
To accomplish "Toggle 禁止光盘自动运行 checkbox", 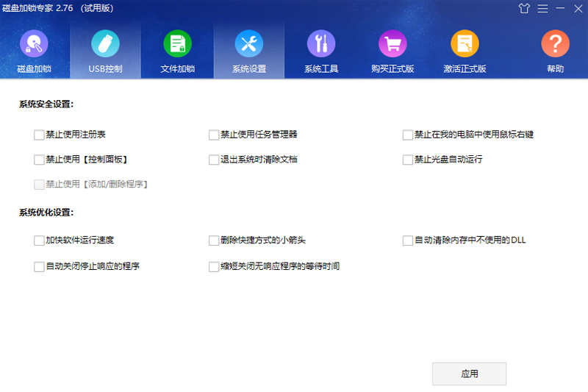I will (408, 160).
